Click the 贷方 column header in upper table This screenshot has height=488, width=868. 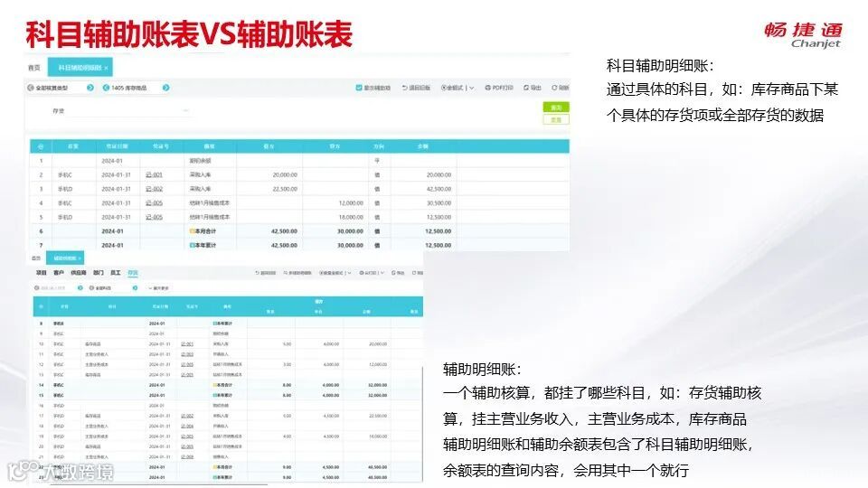(335, 146)
